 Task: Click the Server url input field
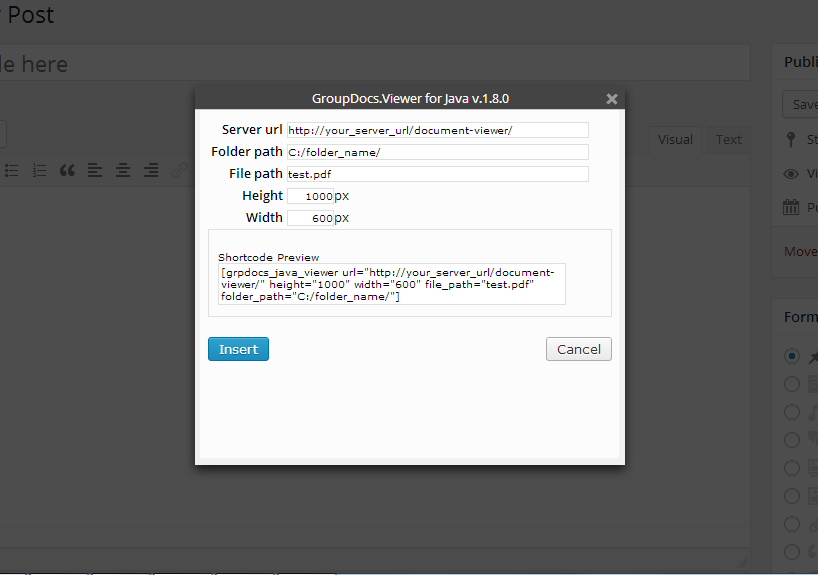437,130
